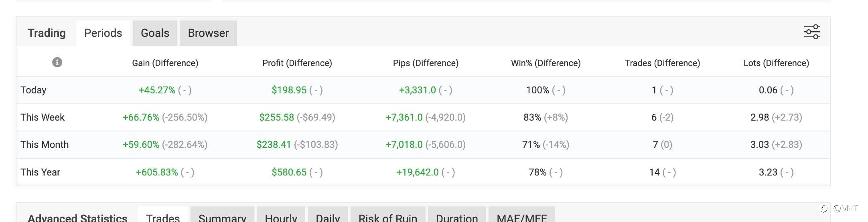This screenshot has height=222, width=868.
Task: Click the Profit (Difference) column header
Action: pyautogui.click(x=297, y=63)
